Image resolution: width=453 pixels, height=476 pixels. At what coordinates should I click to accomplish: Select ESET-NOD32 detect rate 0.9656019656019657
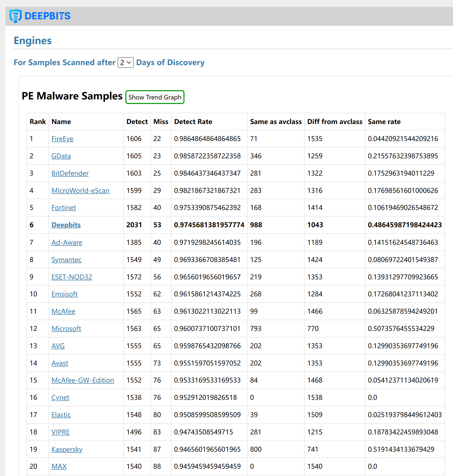[x=207, y=277]
